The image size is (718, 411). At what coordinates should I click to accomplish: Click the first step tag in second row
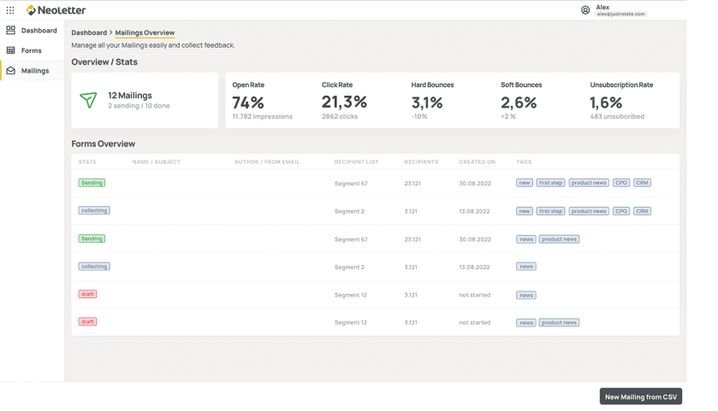click(550, 211)
